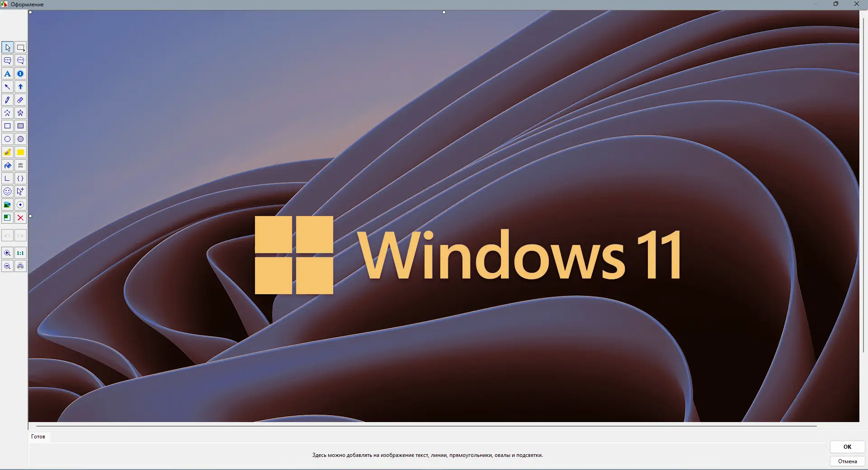
Task: Pick the numbered step marker tool
Action: click(x=20, y=74)
